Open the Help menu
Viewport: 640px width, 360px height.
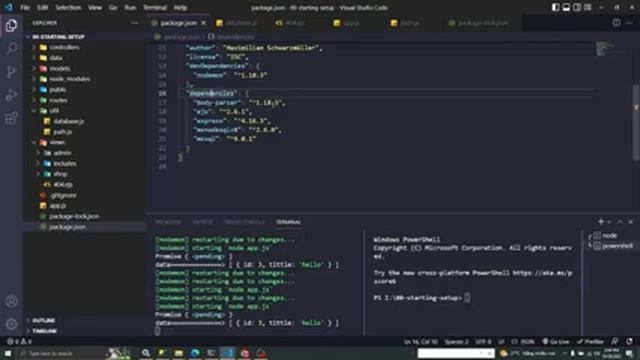(180, 7)
